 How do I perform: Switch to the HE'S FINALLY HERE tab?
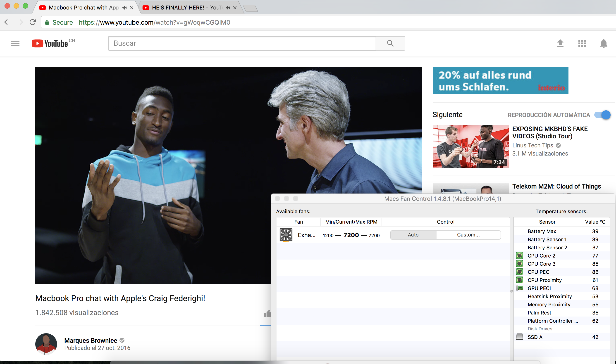(187, 8)
